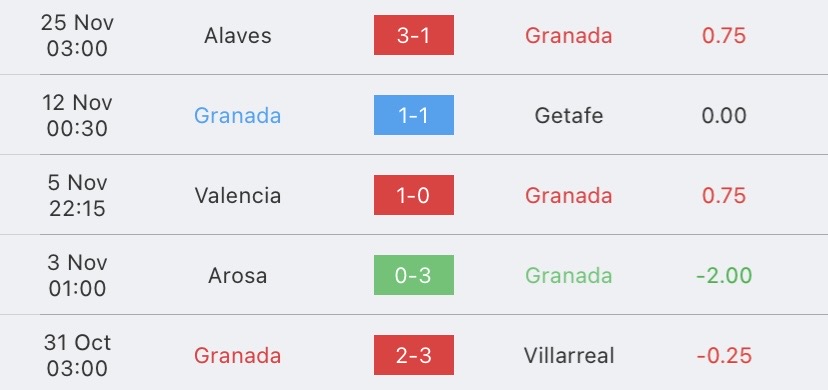Open the 1-0 Valencia match score
The height and width of the screenshot is (390, 828).
point(413,195)
